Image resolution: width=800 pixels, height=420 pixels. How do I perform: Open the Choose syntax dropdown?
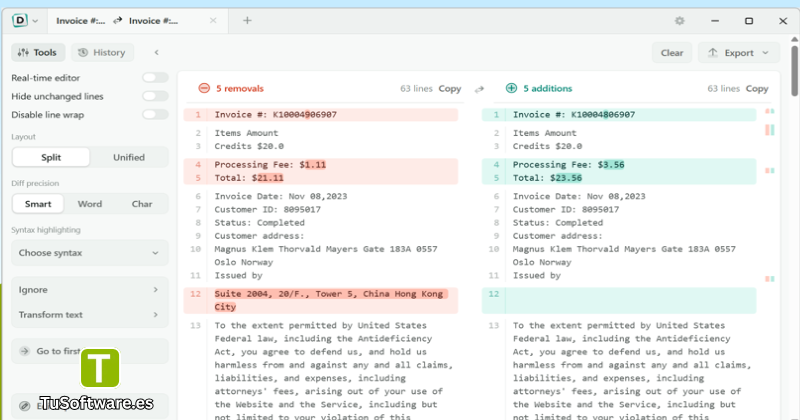point(90,253)
